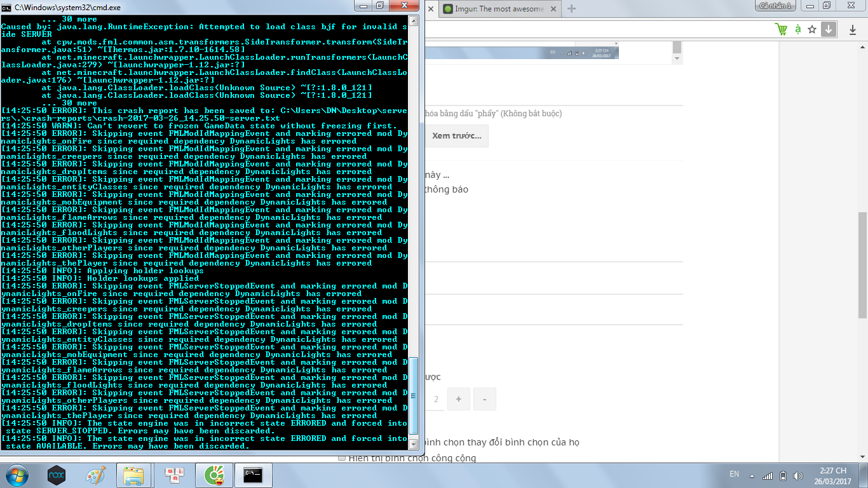Open a new browser tab
Viewport: 868px width, 488px height.
(x=571, y=9)
